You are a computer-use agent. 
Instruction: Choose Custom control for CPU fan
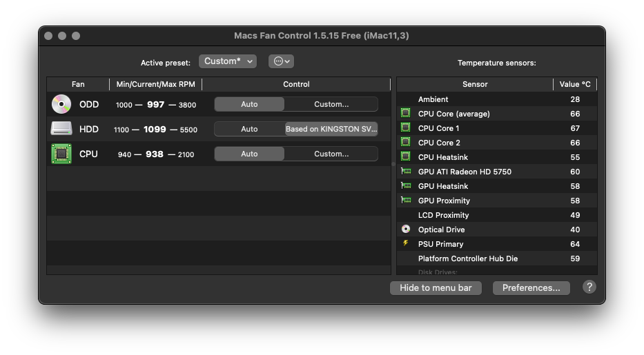(331, 154)
